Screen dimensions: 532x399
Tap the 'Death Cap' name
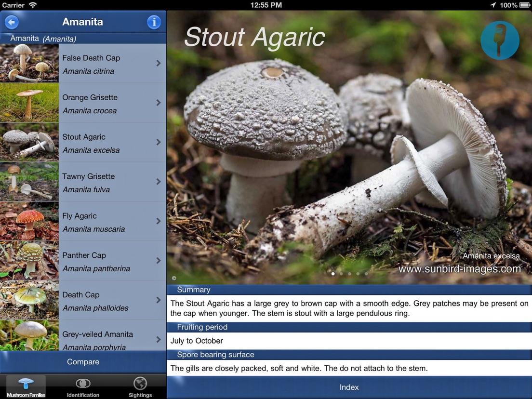tap(81, 295)
